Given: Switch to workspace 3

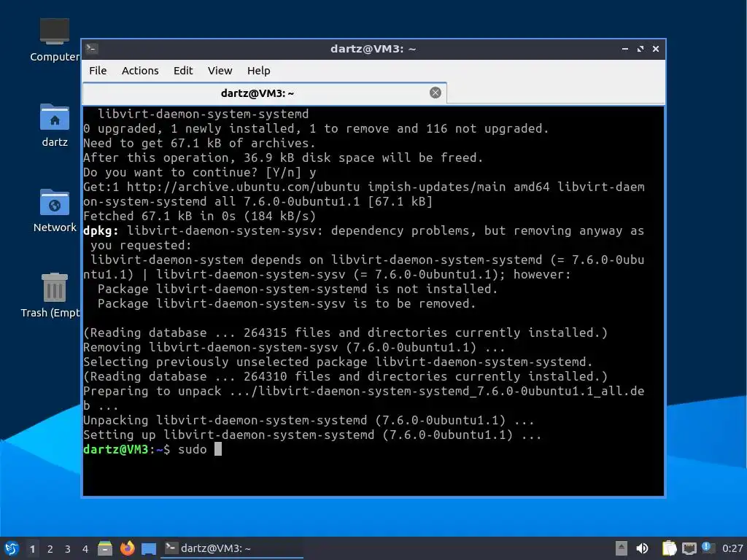Looking at the screenshot, I should 68,549.
